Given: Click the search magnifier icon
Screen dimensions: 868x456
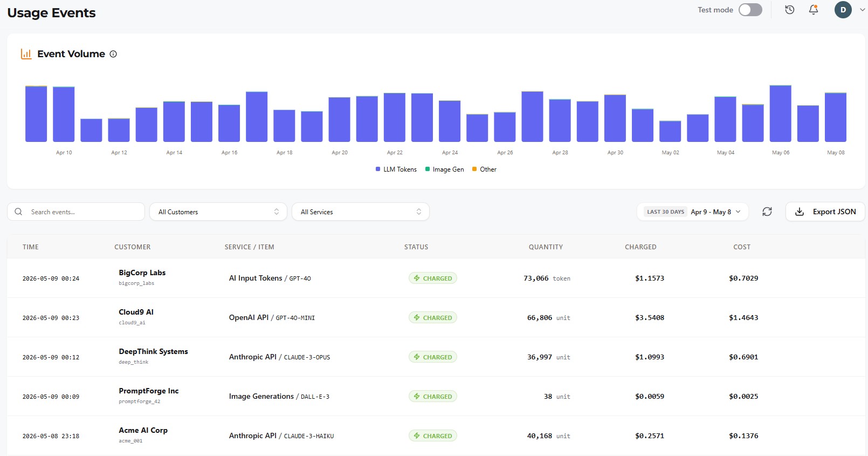Looking at the screenshot, I should click(x=18, y=212).
